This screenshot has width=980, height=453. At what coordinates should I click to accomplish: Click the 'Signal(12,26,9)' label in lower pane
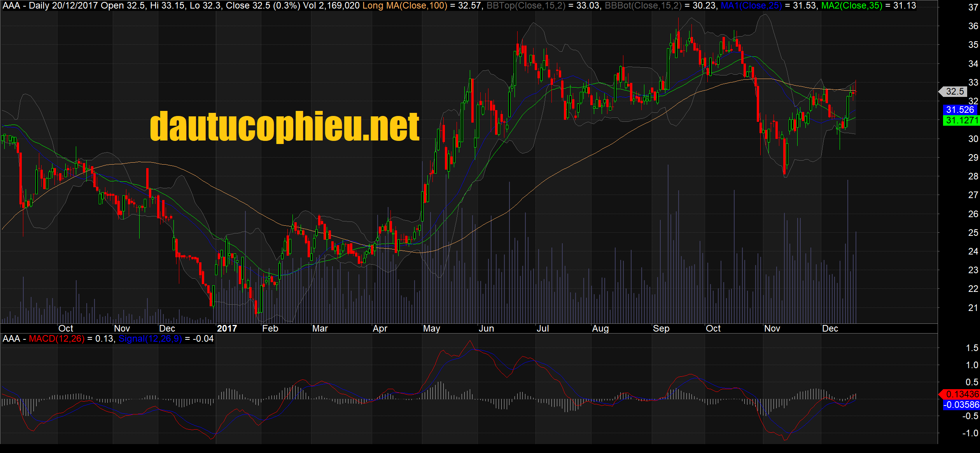pos(150,339)
